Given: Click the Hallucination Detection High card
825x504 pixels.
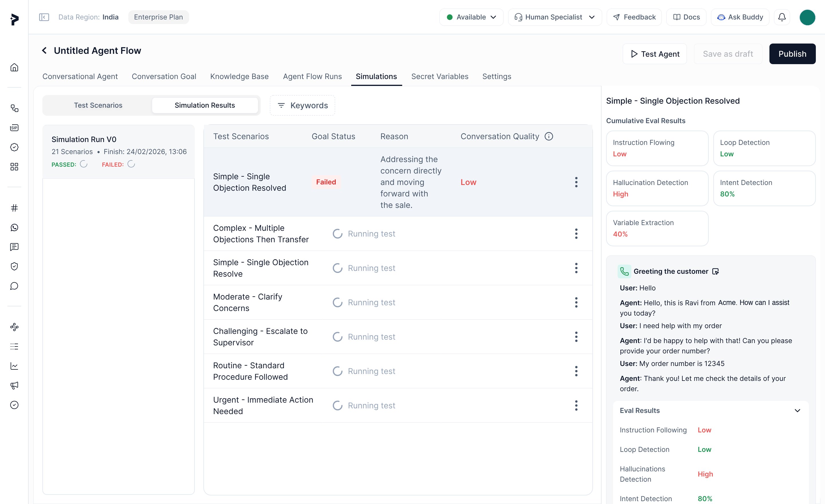Looking at the screenshot, I should pyautogui.click(x=657, y=188).
